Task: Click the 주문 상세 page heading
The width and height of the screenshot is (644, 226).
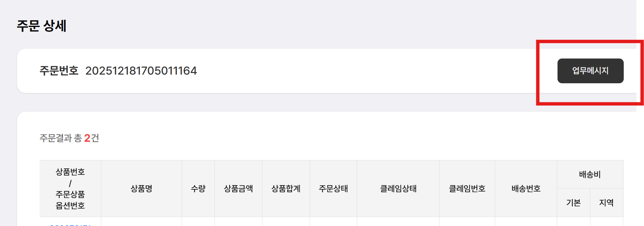Action: 41,26
